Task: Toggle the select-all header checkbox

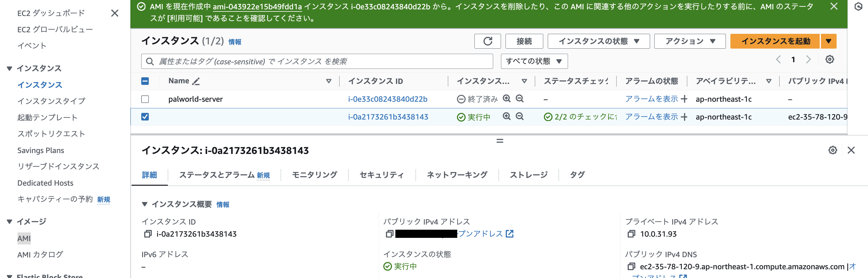Action: 145,81
